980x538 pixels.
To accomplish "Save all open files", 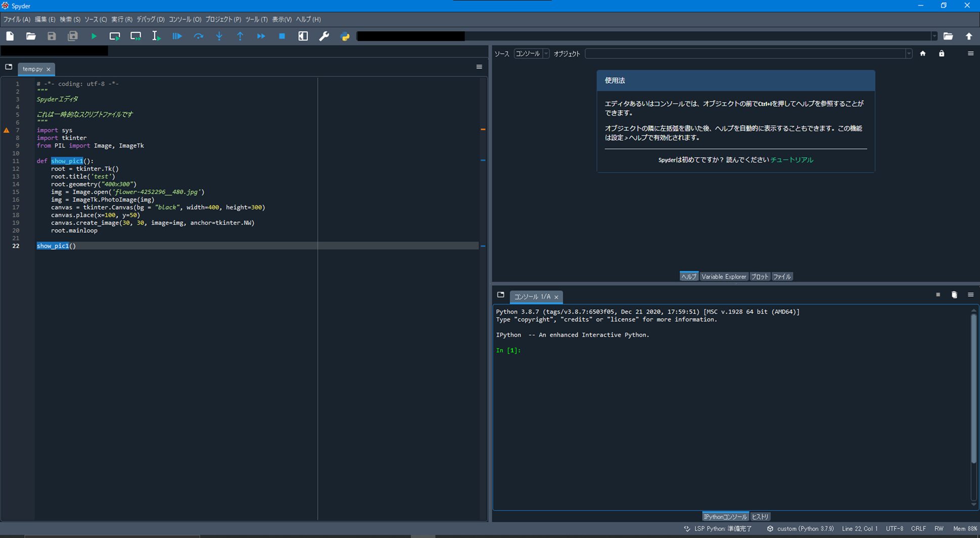I will 73,36.
